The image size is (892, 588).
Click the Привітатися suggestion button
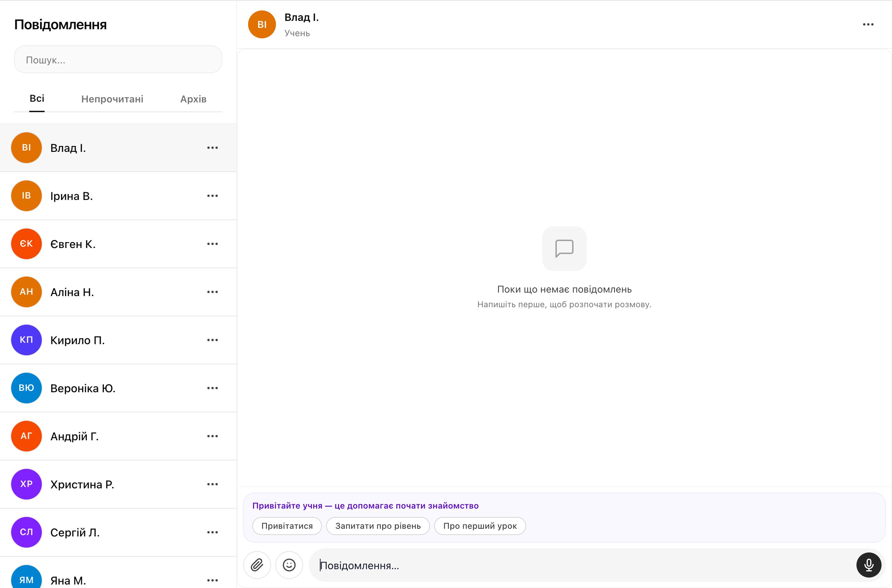pyautogui.click(x=287, y=526)
